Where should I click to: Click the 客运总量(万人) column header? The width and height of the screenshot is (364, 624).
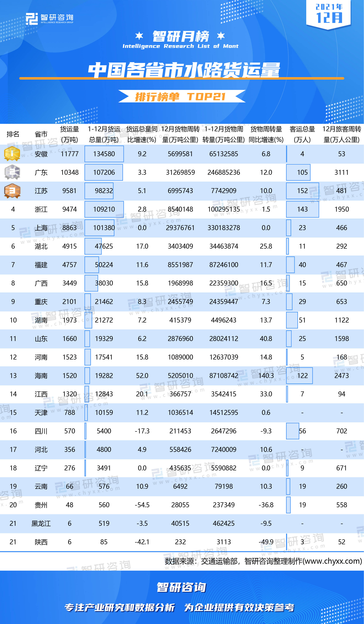[302, 134]
